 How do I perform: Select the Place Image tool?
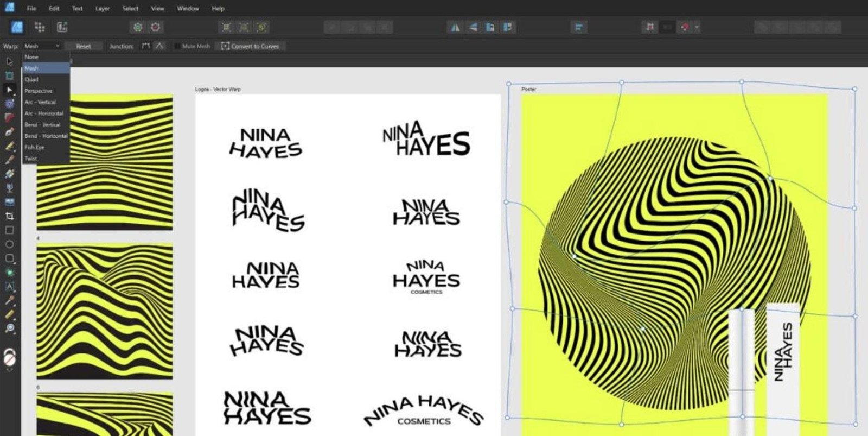click(x=9, y=202)
